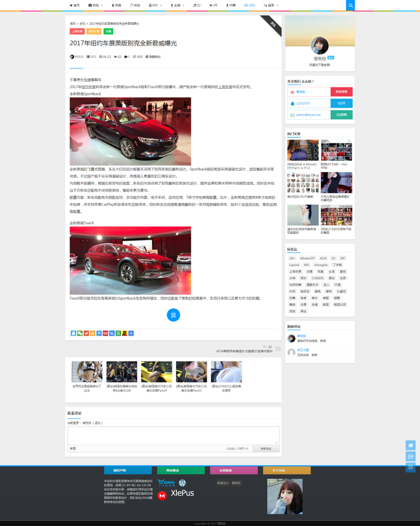This screenshot has height=526, width=420.
Task: Click the Laysha tag in tag cloud
Action: pyautogui.click(x=294, y=265)
